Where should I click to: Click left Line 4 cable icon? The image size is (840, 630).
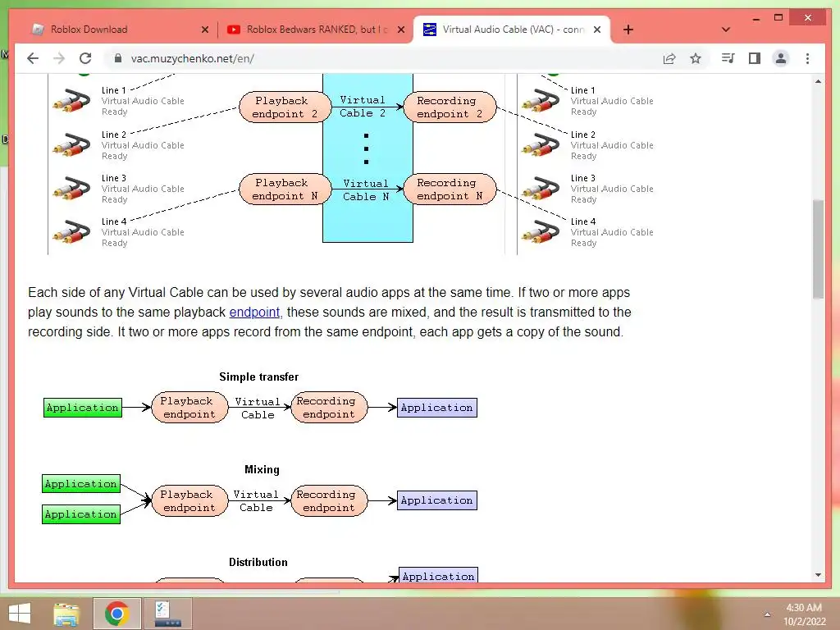point(71,232)
